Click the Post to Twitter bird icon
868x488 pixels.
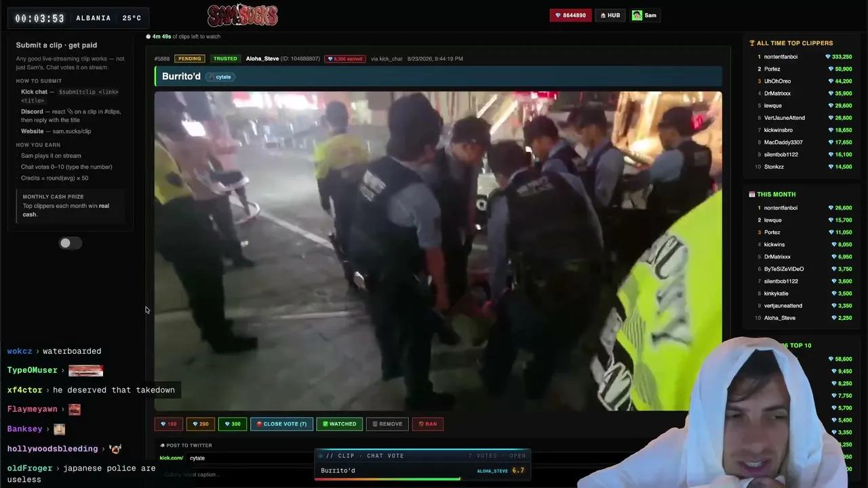point(163,445)
